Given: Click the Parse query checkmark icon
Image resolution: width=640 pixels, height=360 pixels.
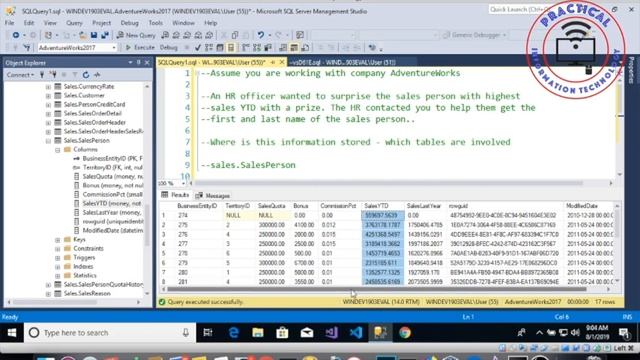Looking at the screenshot, I should [198, 48].
